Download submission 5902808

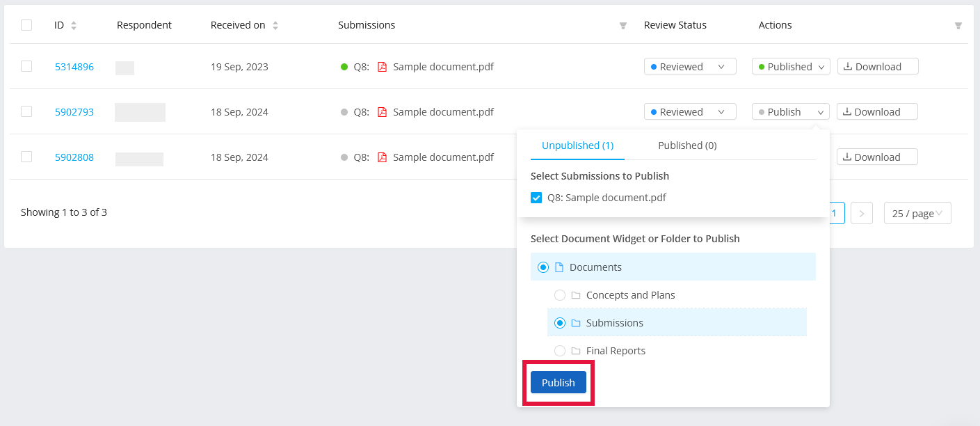(x=877, y=157)
